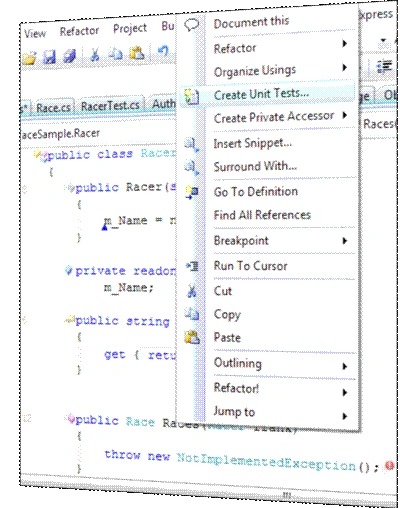Click the 'm_Name;' field declaration
Image resolution: width=400 pixels, height=508 pixels.
point(128,287)
